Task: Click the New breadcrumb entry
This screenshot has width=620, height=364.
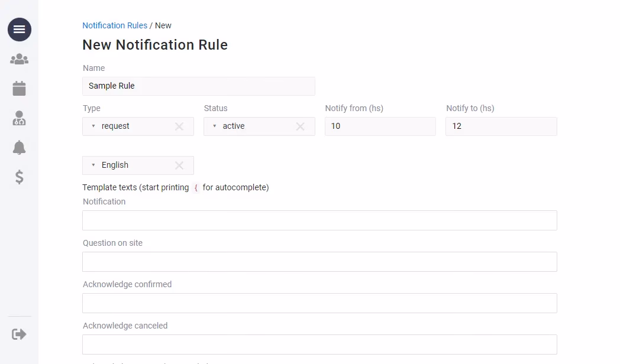Action: (x=163, y=25)
